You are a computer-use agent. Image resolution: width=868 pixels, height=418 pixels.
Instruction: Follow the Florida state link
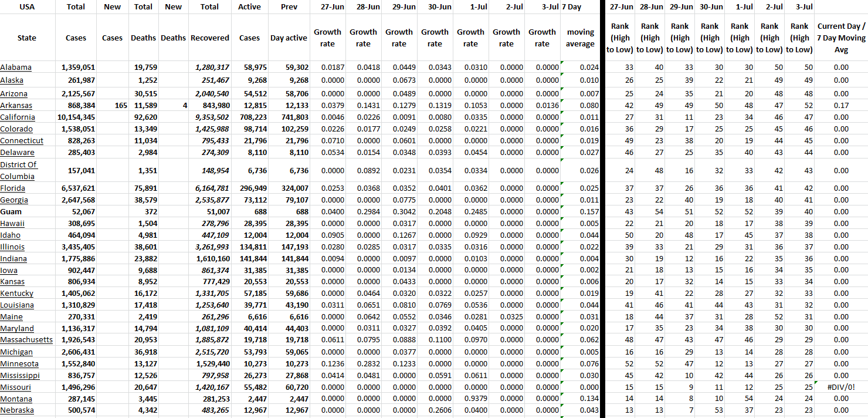click(13, 188)
